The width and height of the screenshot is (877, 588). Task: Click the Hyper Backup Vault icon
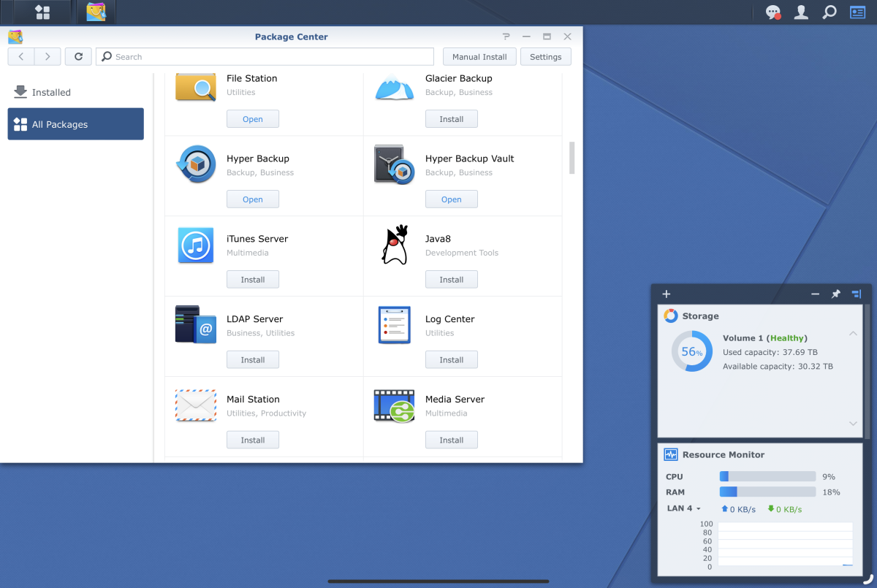point(395,164)
